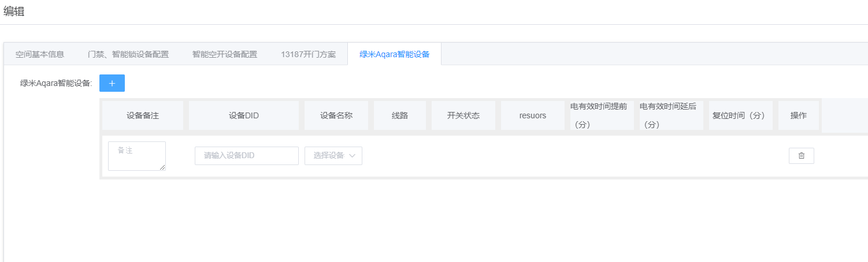Click the 开关状态 column header

pos(463,115)
